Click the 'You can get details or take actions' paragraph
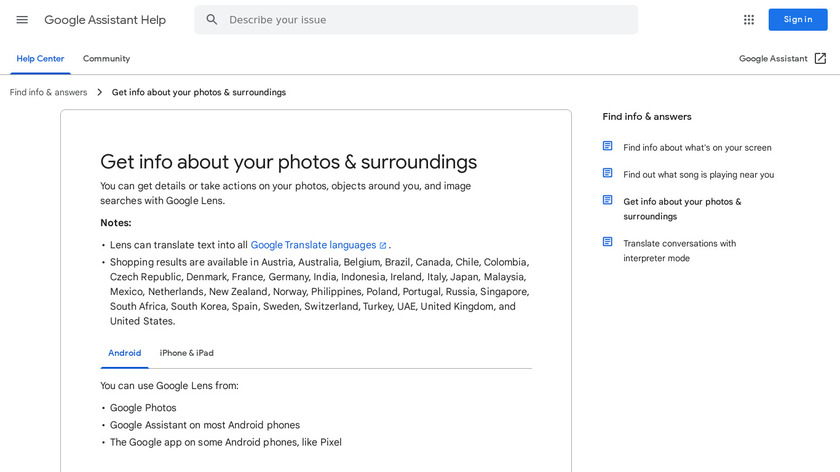This screenshot has width=840, height=472. pos(286,193)
